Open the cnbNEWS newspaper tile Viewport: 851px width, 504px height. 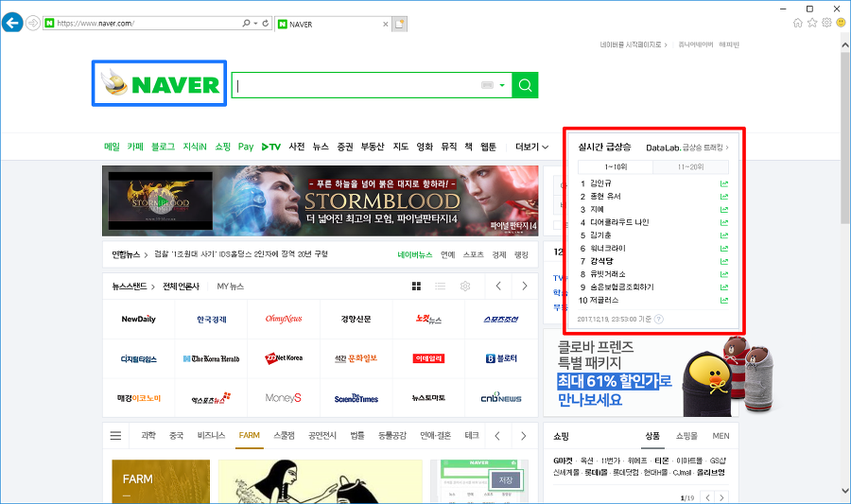[501, 398]
